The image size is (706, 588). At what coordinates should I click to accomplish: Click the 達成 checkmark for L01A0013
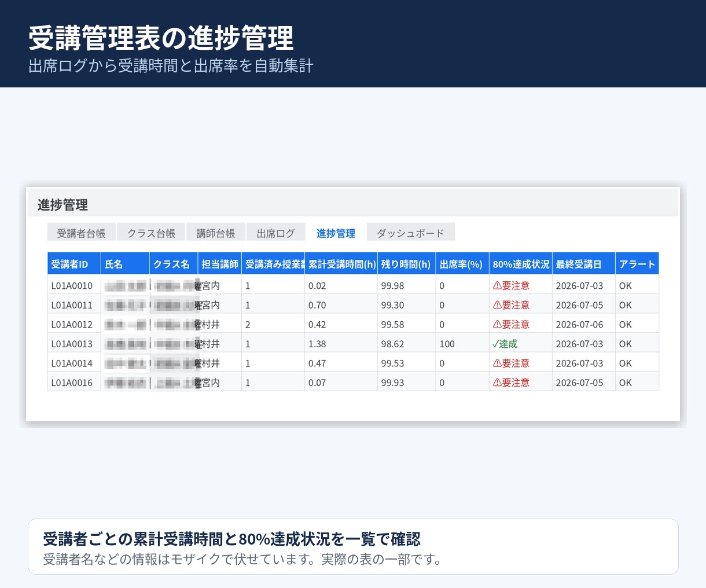[x=495, y=344]
